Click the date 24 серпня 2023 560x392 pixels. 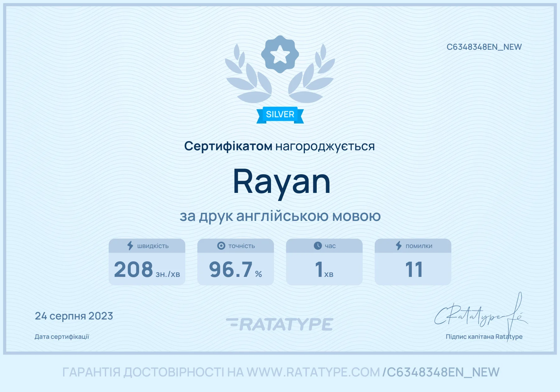pos(74,316)
